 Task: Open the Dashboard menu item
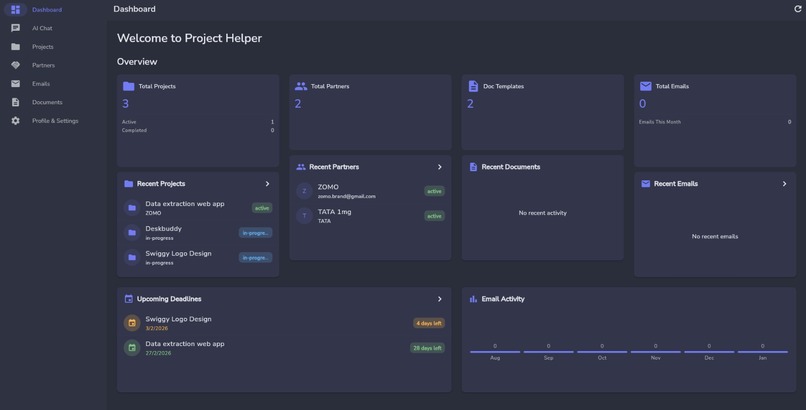coord(53,10)
